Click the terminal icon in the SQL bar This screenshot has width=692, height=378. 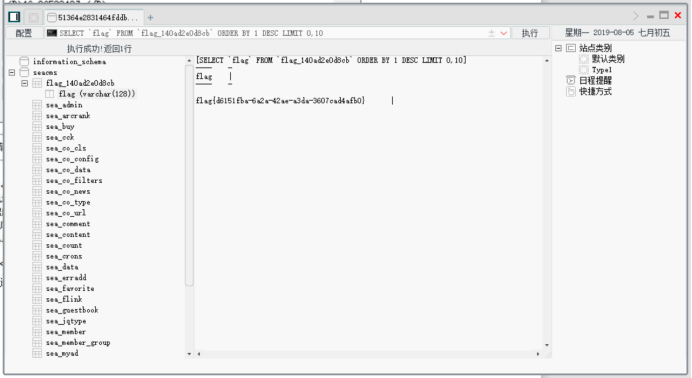(52, 33)
